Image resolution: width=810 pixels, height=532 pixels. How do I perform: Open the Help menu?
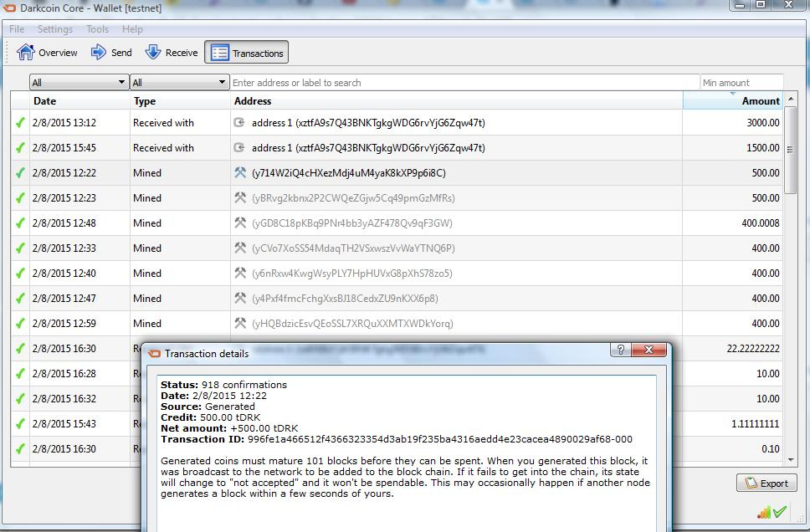tap(132, 29)
